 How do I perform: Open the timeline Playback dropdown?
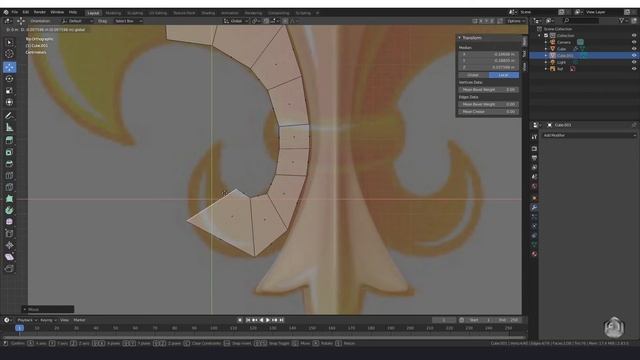click(27, 320)
